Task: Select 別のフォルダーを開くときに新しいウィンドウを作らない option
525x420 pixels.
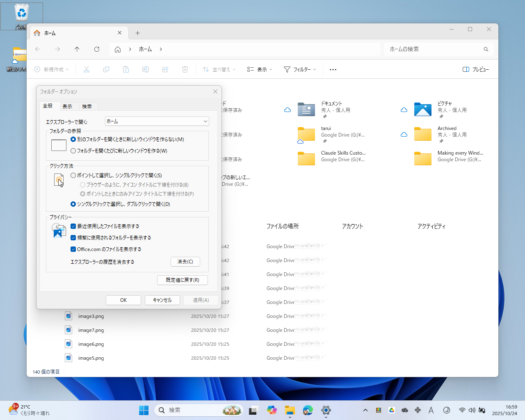Action: pos(73,139)
